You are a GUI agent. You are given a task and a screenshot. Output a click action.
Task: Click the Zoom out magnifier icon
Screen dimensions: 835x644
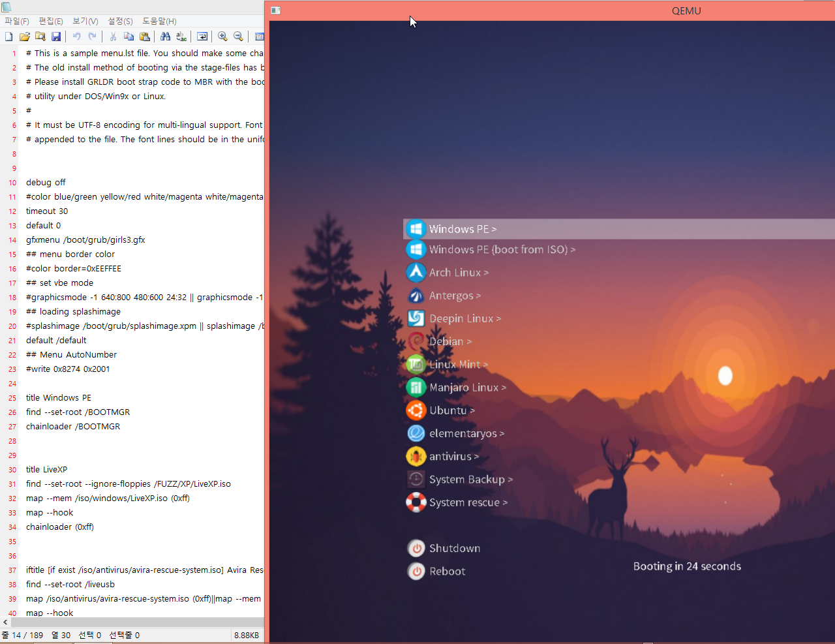239,37
